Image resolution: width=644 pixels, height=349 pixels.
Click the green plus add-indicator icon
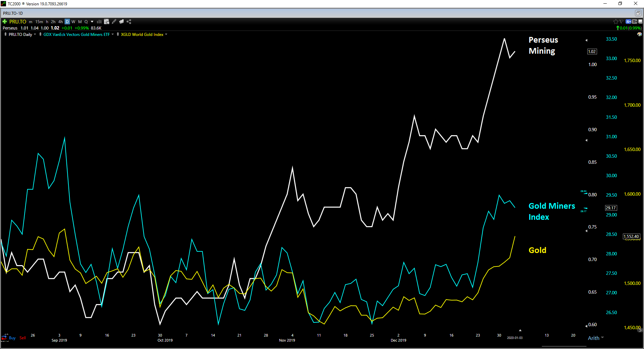pyautogui.click(x=5, y=21)
